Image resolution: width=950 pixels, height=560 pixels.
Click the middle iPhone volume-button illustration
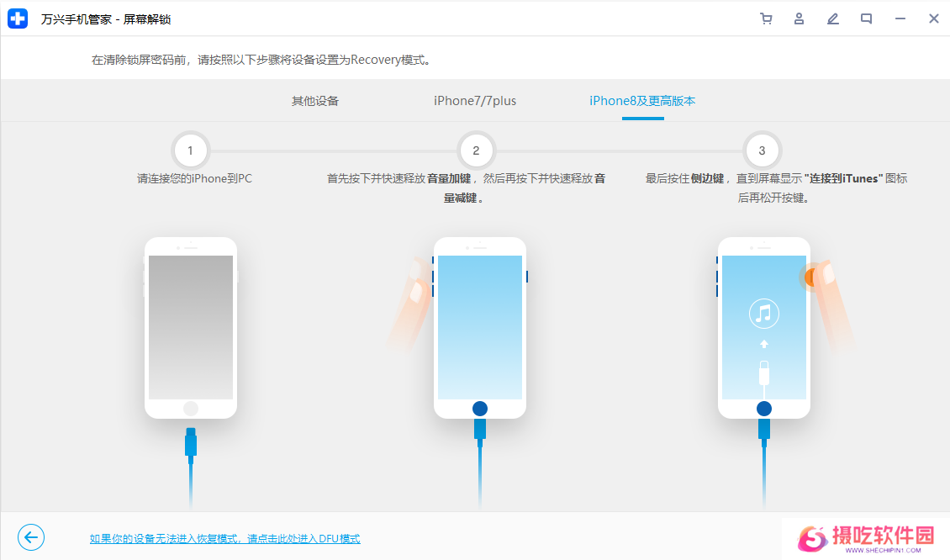pos(479,327)
